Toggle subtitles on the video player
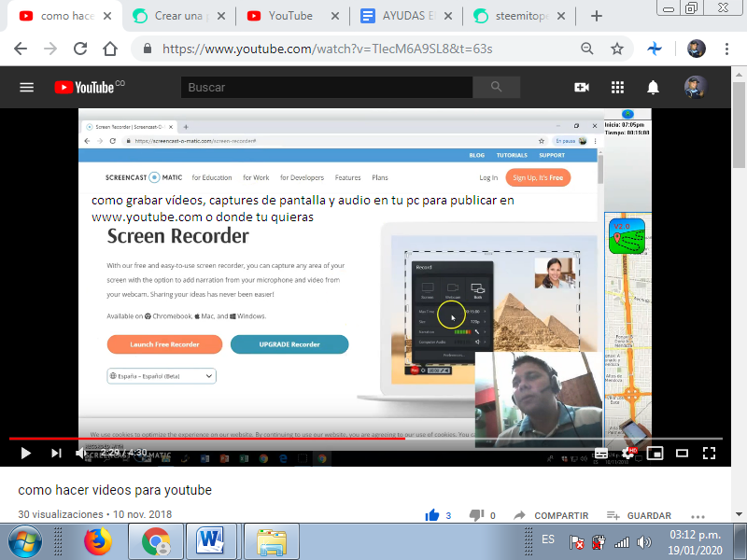The height and width of the screenshot is (560, 747). click(601, 454)
